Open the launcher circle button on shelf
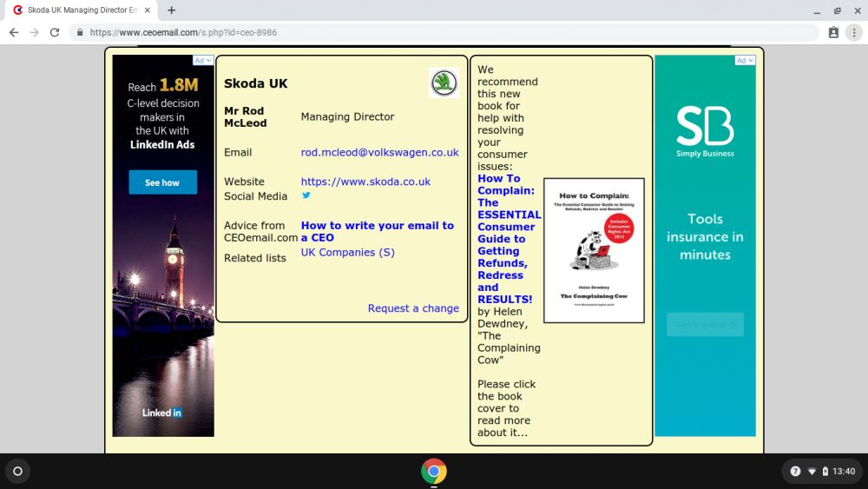Screen dimensions: 868x489 coord(17,472)
